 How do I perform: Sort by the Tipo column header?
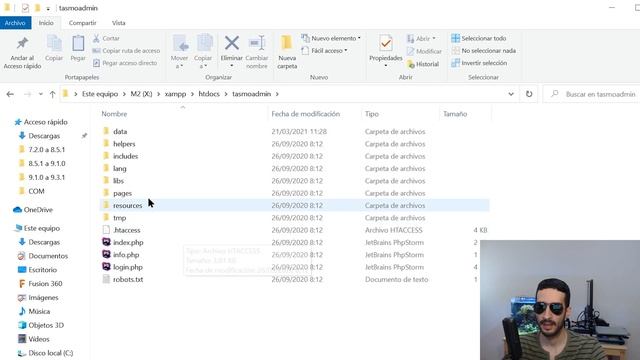pos(371,114)
